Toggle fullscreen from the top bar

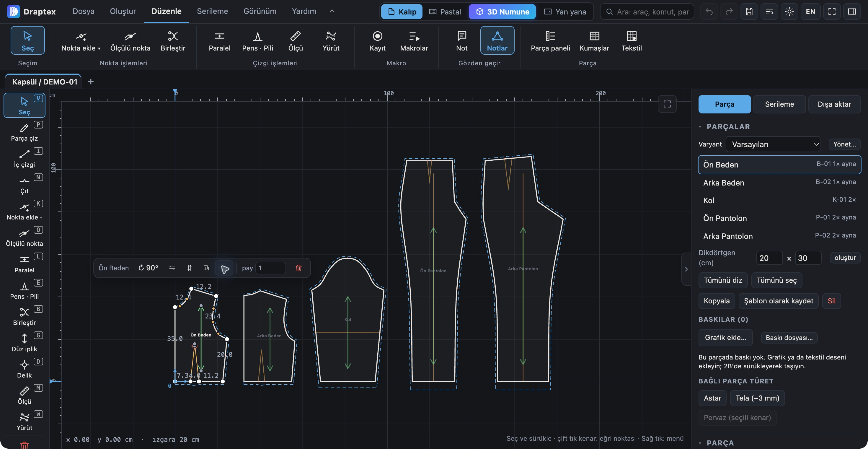(832, 12)
